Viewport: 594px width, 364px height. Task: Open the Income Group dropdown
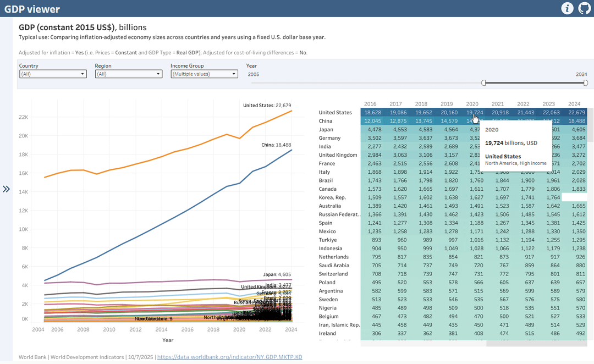pos(204,74)
